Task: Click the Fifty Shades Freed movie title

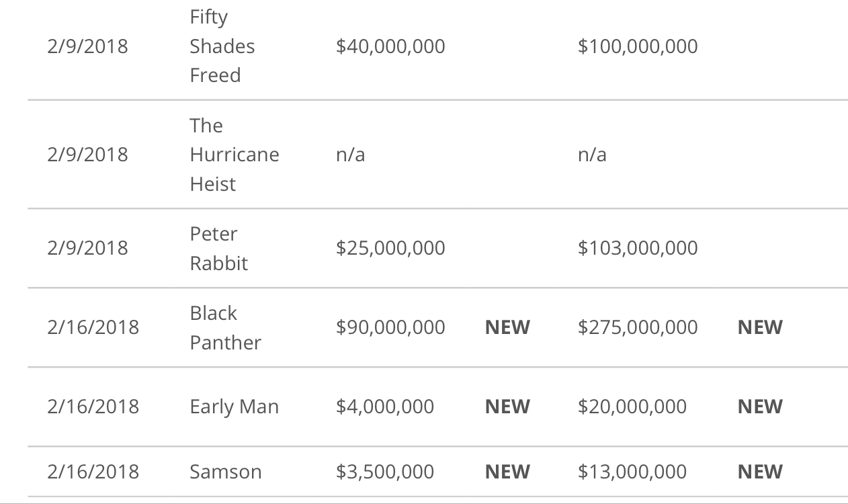Action: point(222,46)
